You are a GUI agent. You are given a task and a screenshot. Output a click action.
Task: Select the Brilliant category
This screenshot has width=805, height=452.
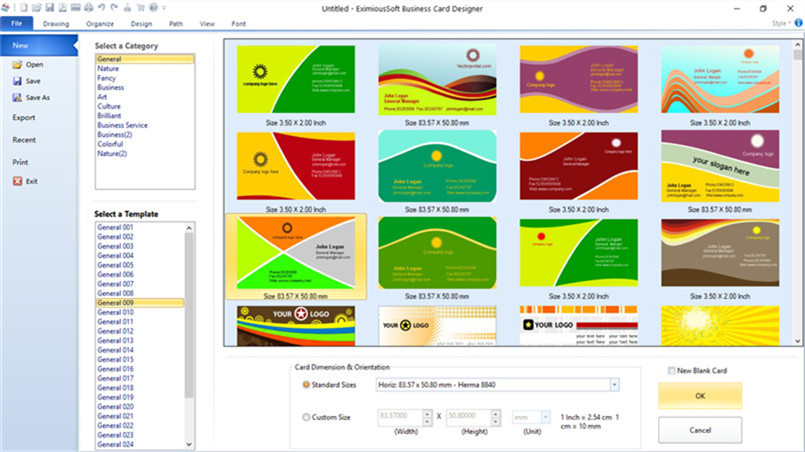click(109, 116)
